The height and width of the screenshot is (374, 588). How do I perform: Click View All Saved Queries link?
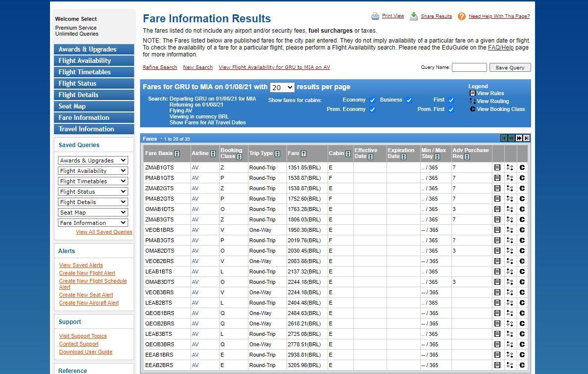click(104, 232)
